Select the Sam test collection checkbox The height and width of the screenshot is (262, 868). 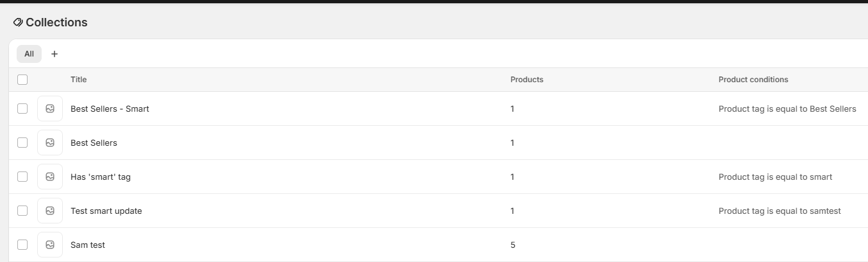[22, 245]
